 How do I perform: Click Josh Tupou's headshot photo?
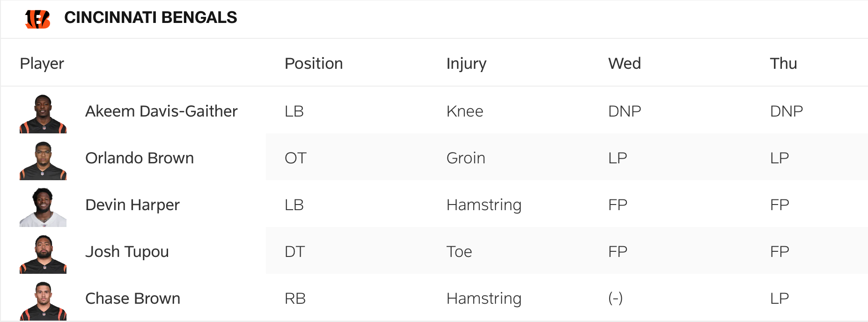click(43, 254)
